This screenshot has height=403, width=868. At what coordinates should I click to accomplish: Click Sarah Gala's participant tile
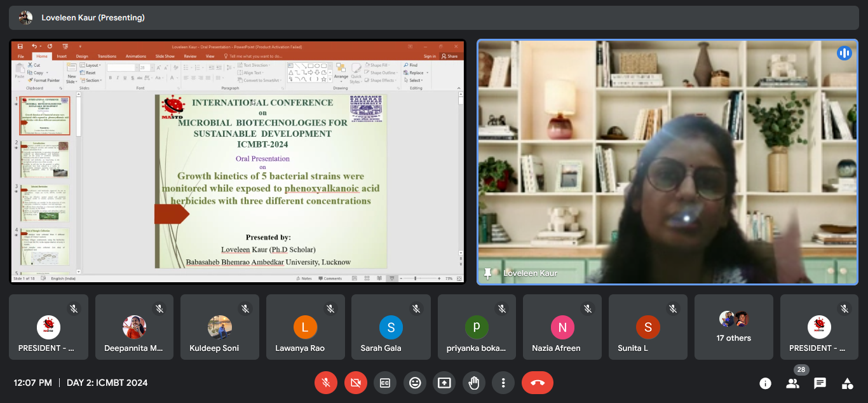391,327
